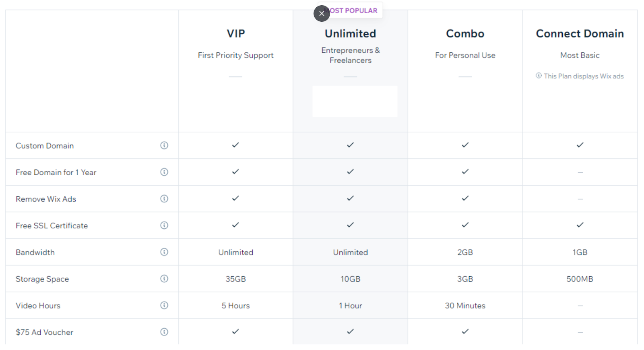This screenshot has height=350, width=644.
Task: Select the VIP plan heading
Action: pos(236,33)
